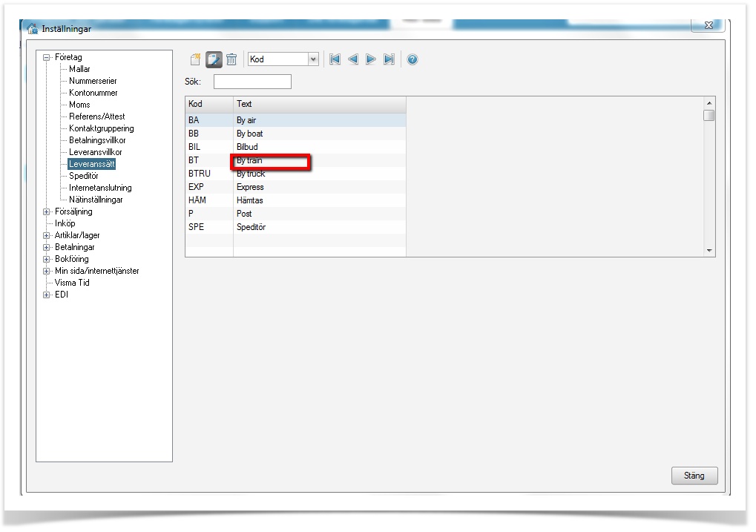Select Leveransvillkor in the tree
Screen dimensions: 756x532
95,152
